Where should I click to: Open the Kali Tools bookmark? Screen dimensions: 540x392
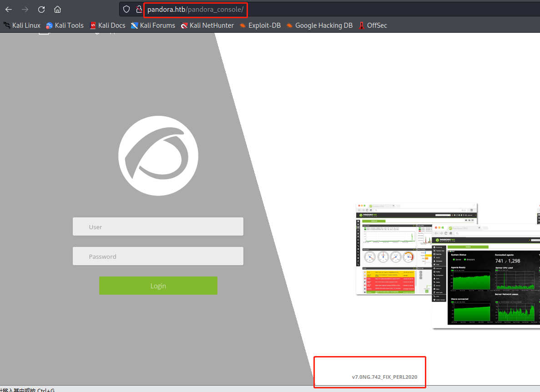(65, 25)
